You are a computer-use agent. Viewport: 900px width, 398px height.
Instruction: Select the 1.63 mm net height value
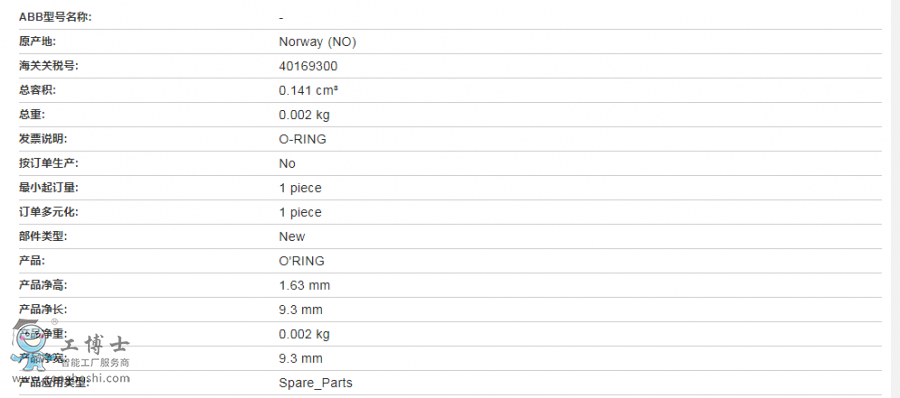tap(304, 285)
